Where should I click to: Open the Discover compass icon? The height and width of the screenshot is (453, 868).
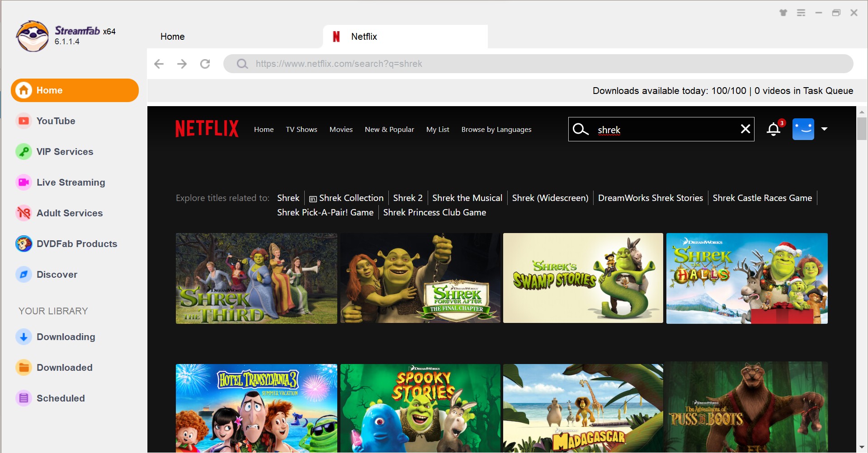(24, 275)
